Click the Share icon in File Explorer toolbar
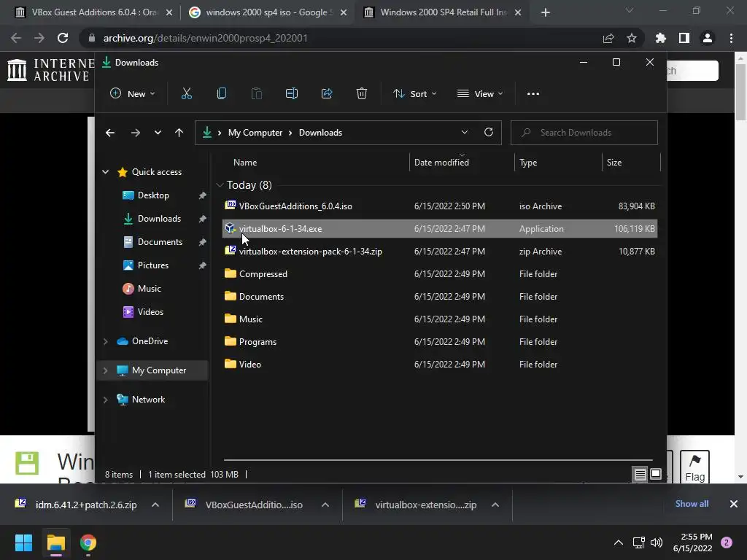747x560 pixels. click(327, 94)
